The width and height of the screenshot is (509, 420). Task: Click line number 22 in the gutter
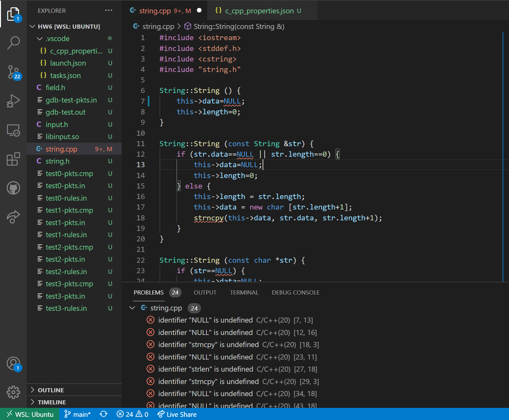click(x=140, y=260)
